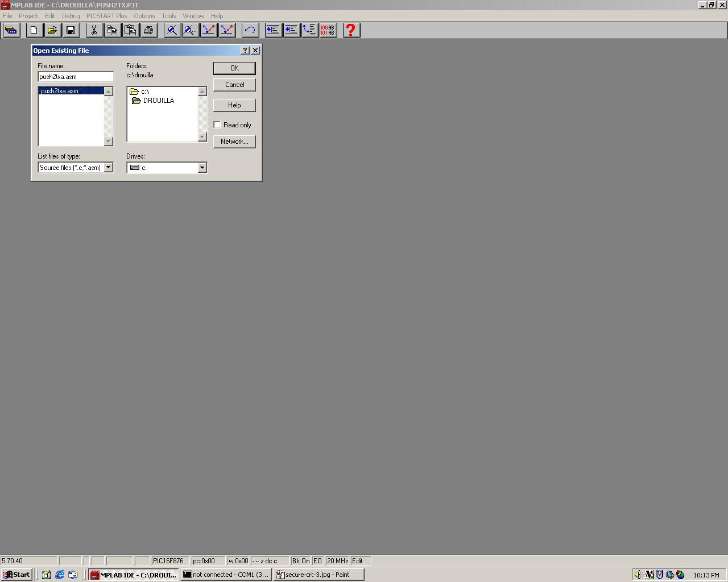
Task: Click the MPLAB title bar app icon
Action: coord(5,5)
